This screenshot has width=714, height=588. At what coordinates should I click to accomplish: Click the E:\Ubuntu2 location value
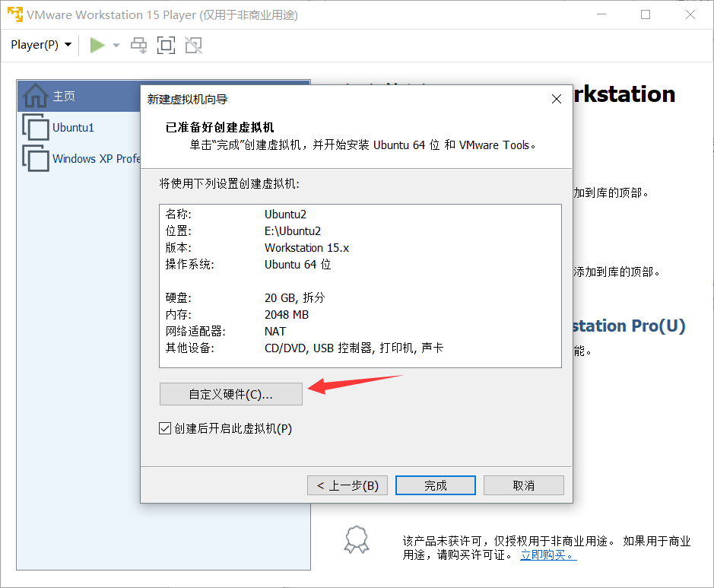(293, 231)
